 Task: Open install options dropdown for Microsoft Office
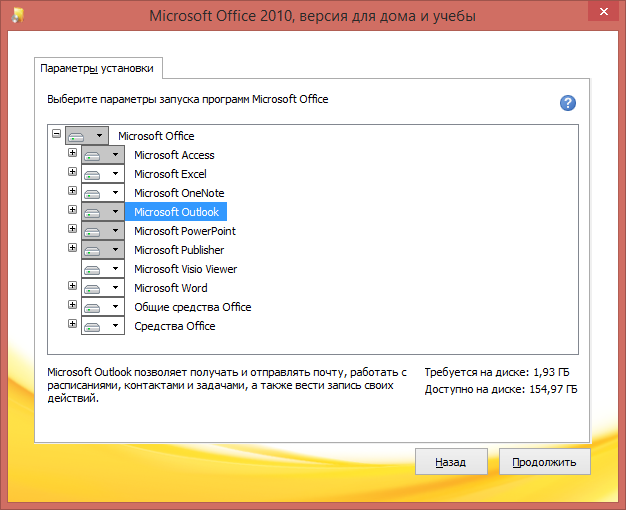click(x=87, y=136)
